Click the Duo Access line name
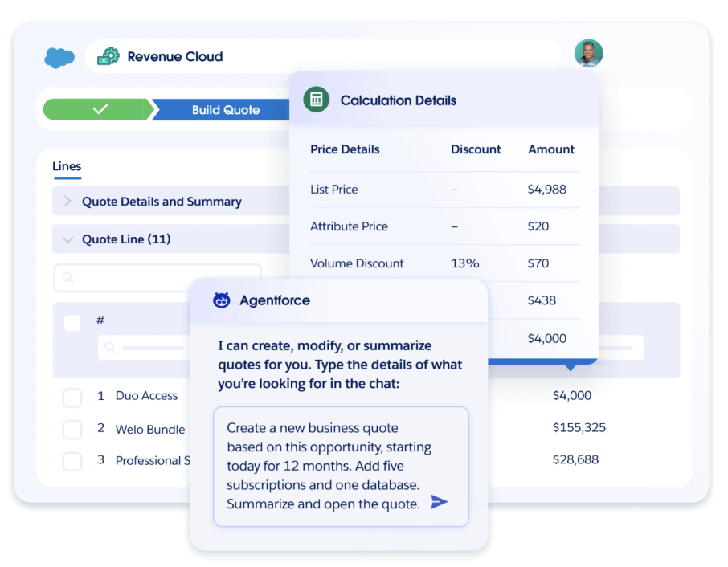 (x=147, y=396)
